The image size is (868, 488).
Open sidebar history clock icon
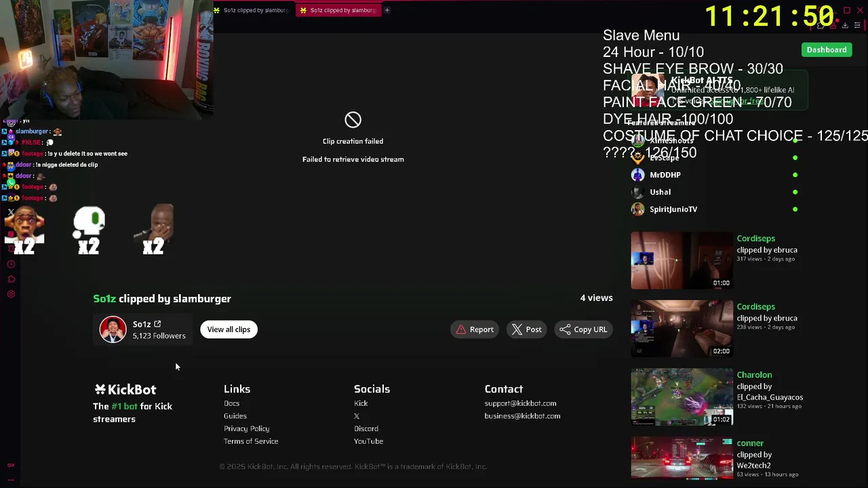tap(11, 264)
